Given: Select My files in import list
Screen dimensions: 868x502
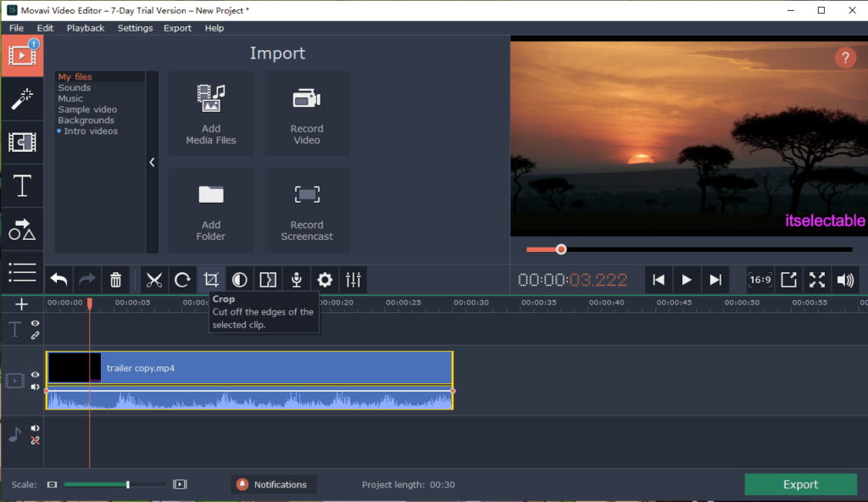Looking at the screenshot, I should tap(75, 77).
